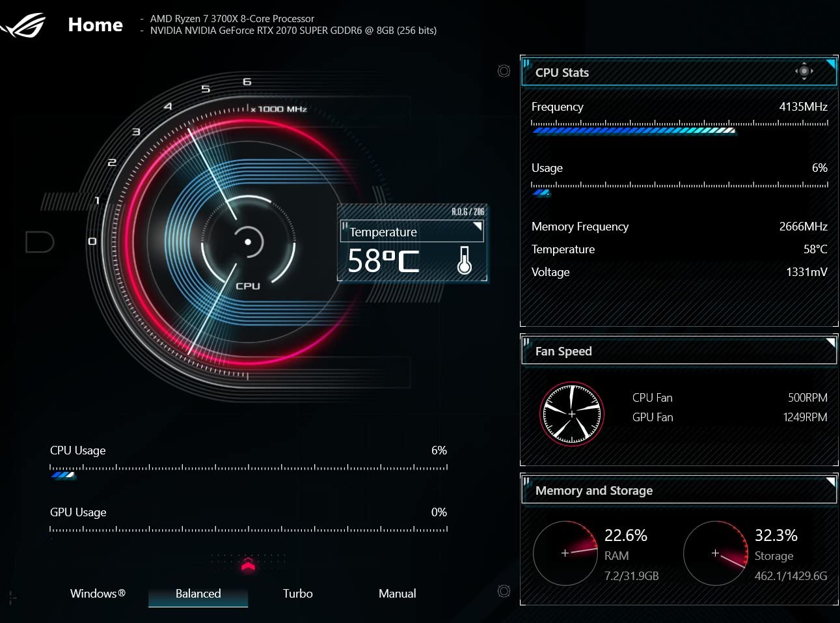
Task: Select the Balanced mode tab
Action: point(198,593)
